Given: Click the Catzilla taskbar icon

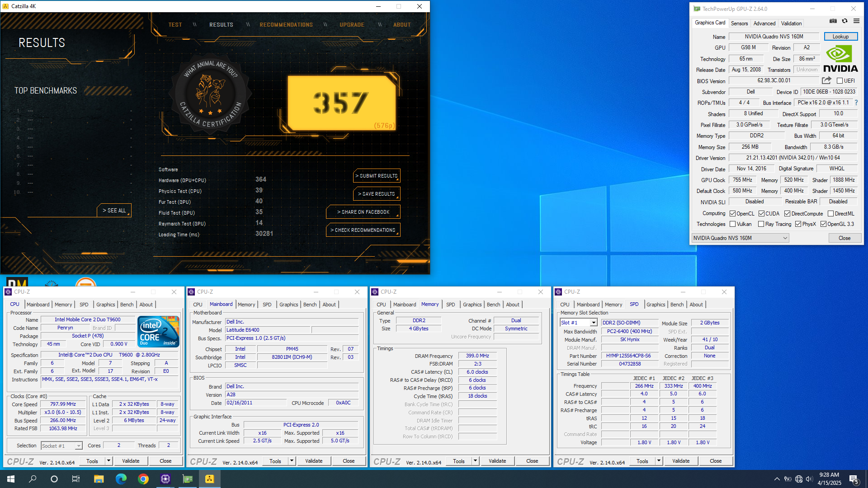Looking at the screenshot, I should point(209,479).
